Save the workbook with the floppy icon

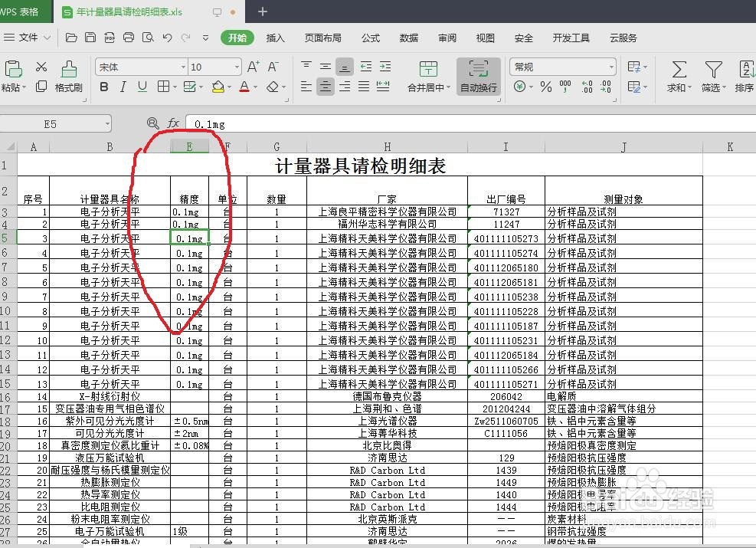90,38
